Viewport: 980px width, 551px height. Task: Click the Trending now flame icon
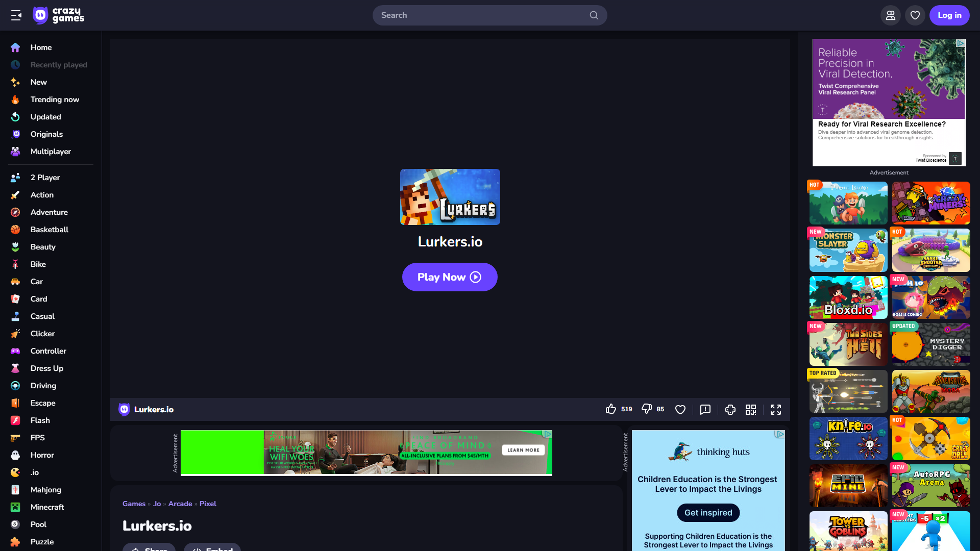pos(15,99)
